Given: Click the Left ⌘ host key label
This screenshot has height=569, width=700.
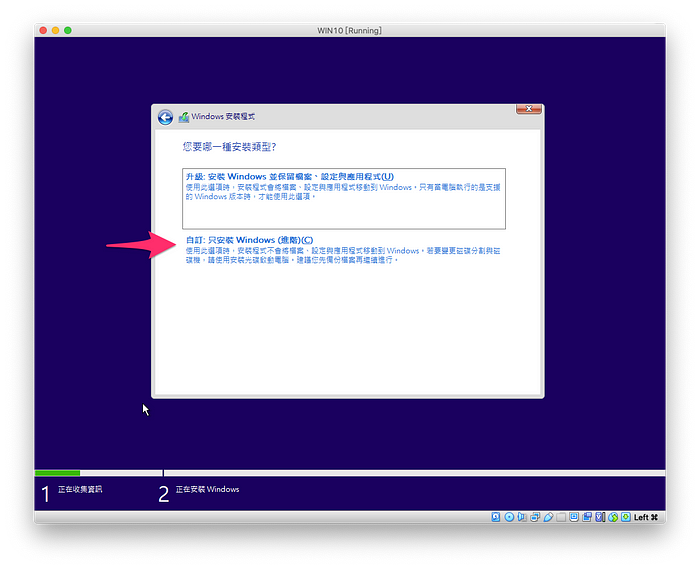Looking at the screenshot, I should 647,517.
